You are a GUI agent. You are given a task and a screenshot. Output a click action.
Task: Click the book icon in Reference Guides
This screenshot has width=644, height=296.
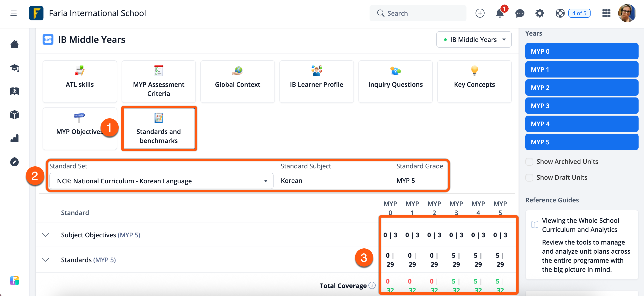pyautogui.click(x=534, y=225)
